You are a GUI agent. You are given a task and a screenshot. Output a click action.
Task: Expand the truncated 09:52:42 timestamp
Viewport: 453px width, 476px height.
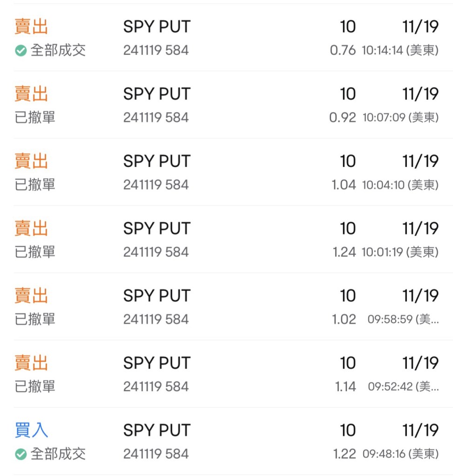pos(403,387)
